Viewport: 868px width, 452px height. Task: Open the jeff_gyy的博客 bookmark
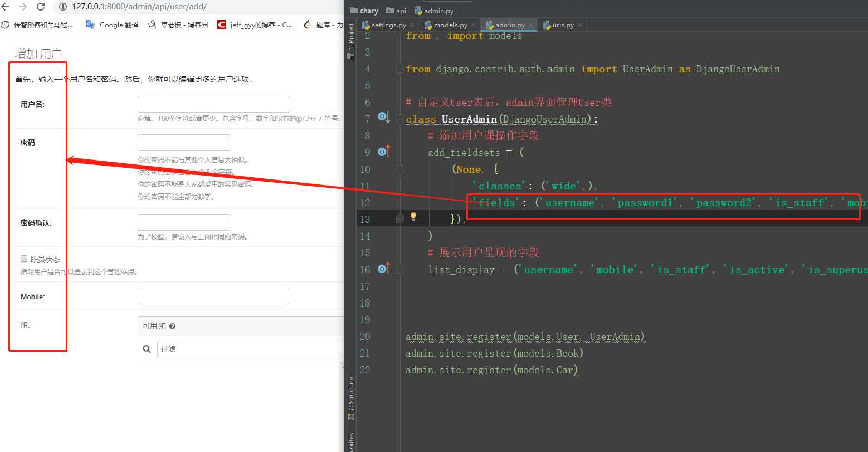tap(255, 25)
